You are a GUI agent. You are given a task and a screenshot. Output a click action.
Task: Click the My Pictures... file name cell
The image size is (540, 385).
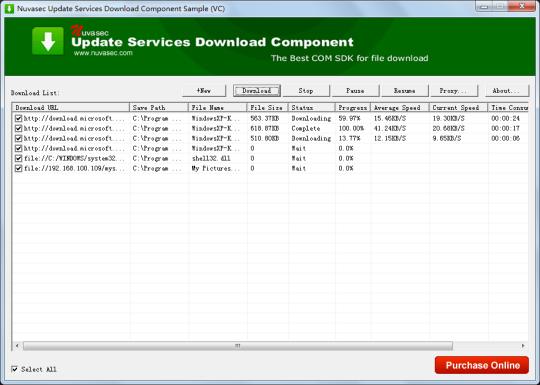[x=216, y=168]
